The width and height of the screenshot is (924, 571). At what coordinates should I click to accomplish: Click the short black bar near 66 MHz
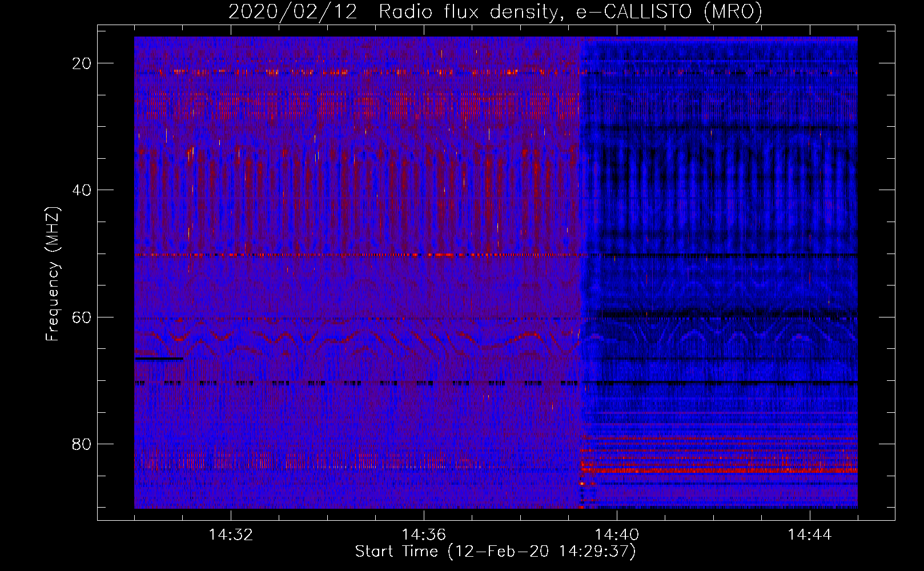tap(159, 359)
